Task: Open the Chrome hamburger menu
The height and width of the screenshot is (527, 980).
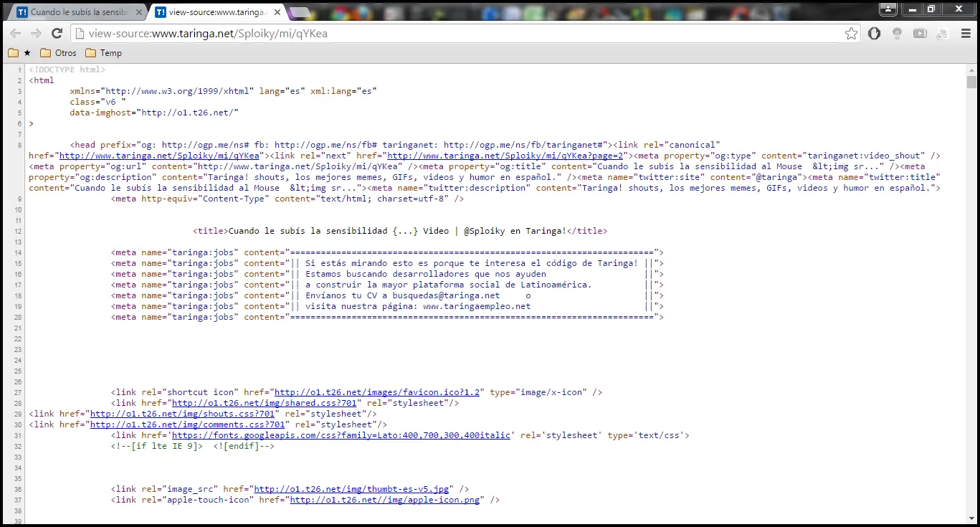Action: tap(965, 34)
